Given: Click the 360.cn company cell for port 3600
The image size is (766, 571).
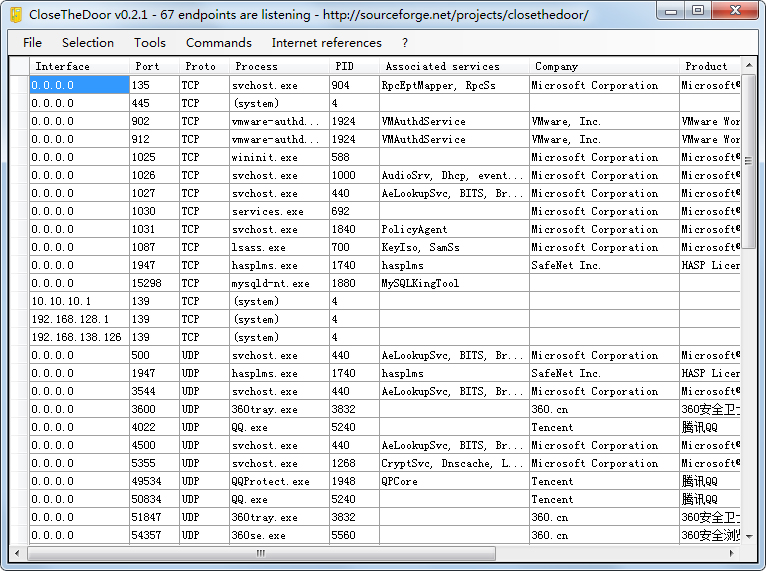Looking at the screenshot, I should click(x=604, y=409).
